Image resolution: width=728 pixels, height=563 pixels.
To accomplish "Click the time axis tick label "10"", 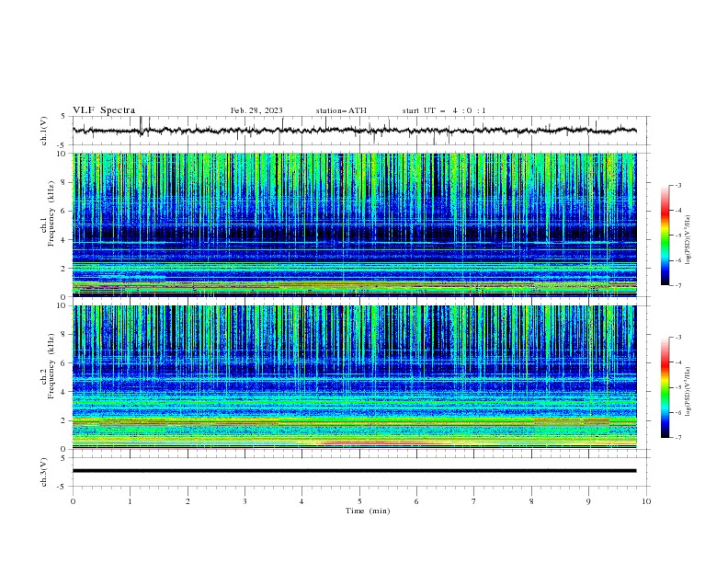I will [x=646, y=501].
